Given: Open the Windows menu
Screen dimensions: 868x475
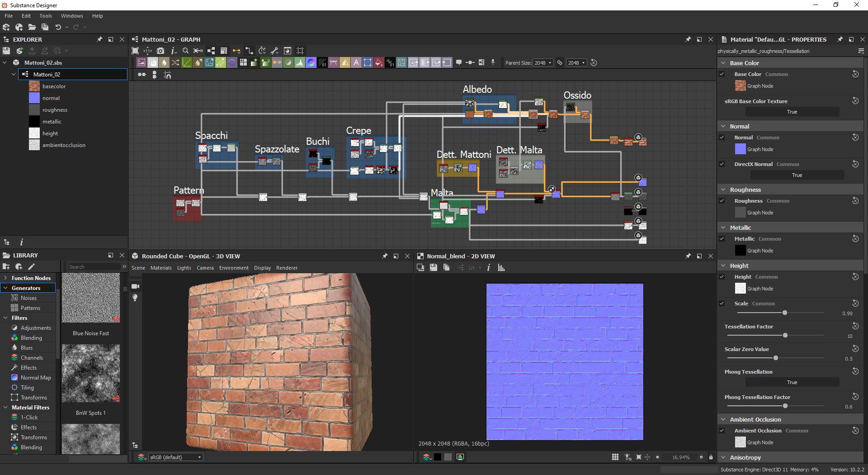Looking at the screenshot, I should click(x=72, y=16).
